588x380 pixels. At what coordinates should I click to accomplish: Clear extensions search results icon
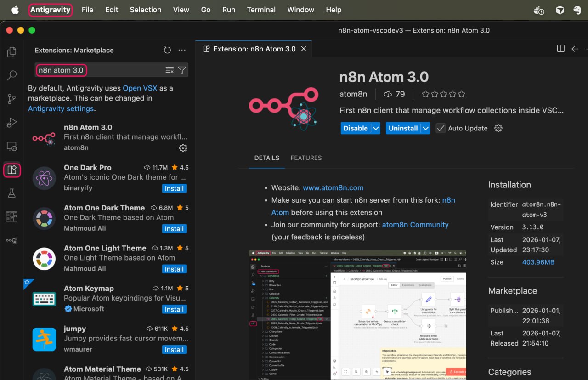[170, 70]
